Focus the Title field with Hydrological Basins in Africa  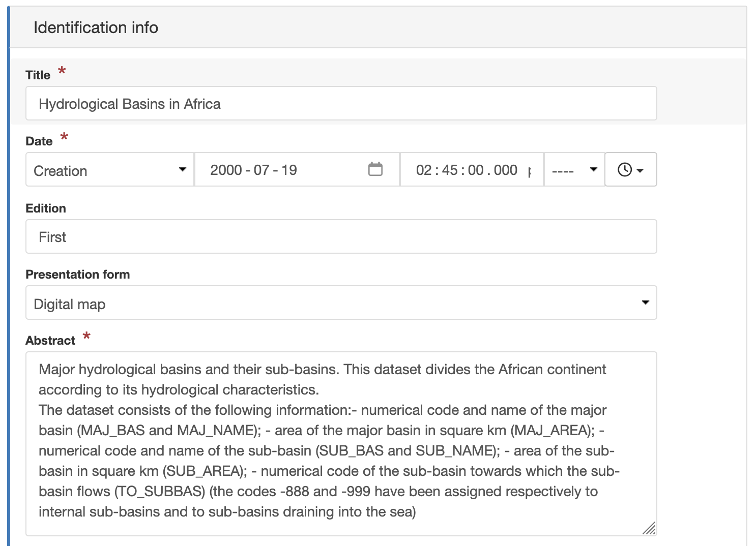click(341, 104)
